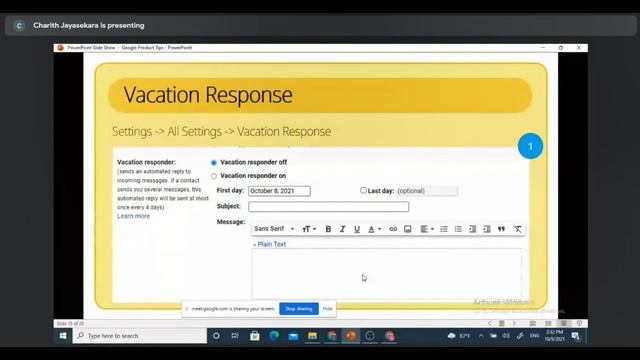The width and height of the screenshot is (640, 360).
Task: Open notification center icon
Action: (576, 336)
